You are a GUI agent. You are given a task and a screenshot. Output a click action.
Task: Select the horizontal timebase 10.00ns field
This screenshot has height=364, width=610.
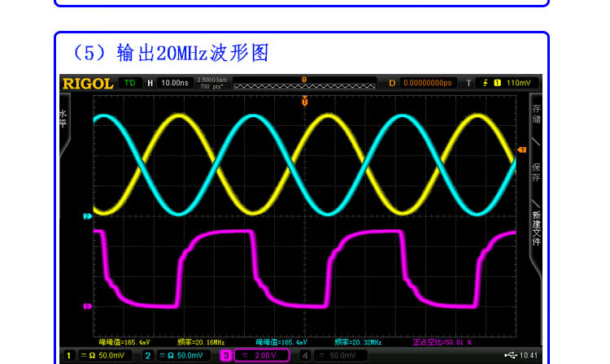174,83
